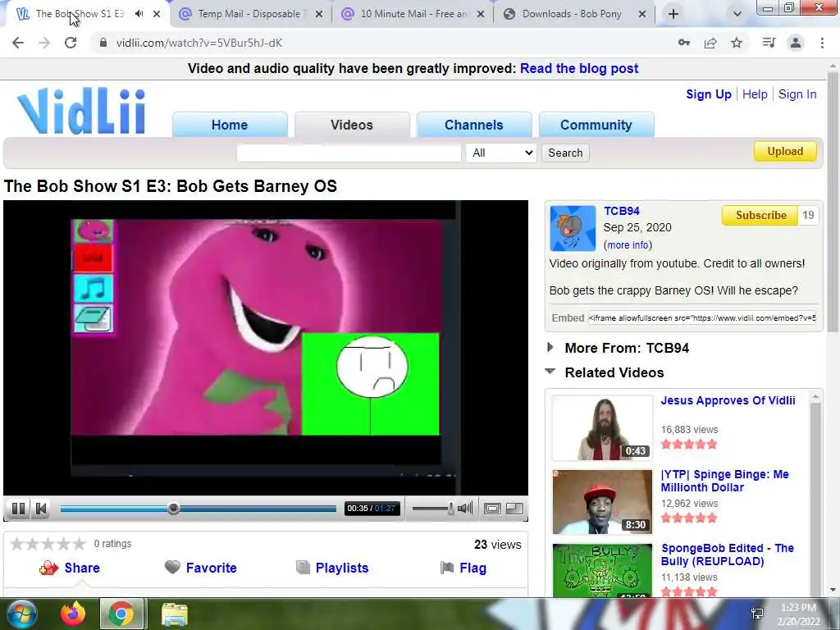Reload the page with refresh icon

pos(71,43)
